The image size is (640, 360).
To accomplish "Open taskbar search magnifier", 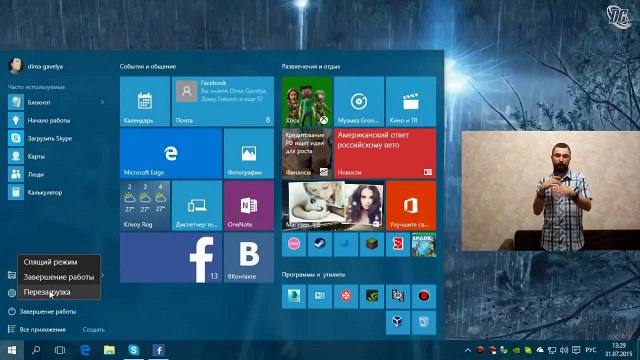I will point(36,350).
